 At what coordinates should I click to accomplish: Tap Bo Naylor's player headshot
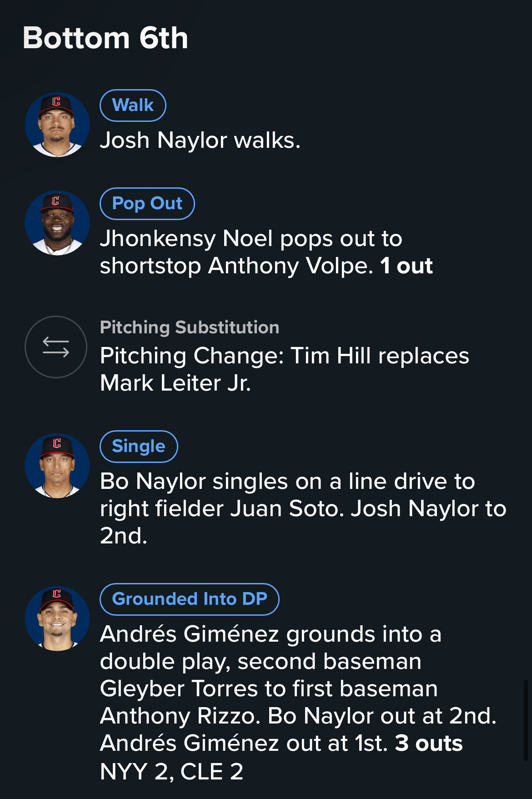57,466
